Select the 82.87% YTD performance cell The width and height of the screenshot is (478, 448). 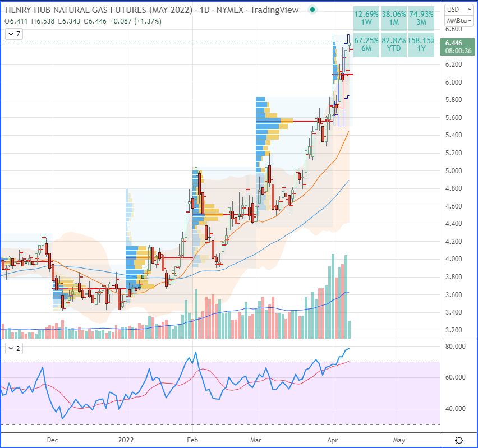tap(394, 44)
